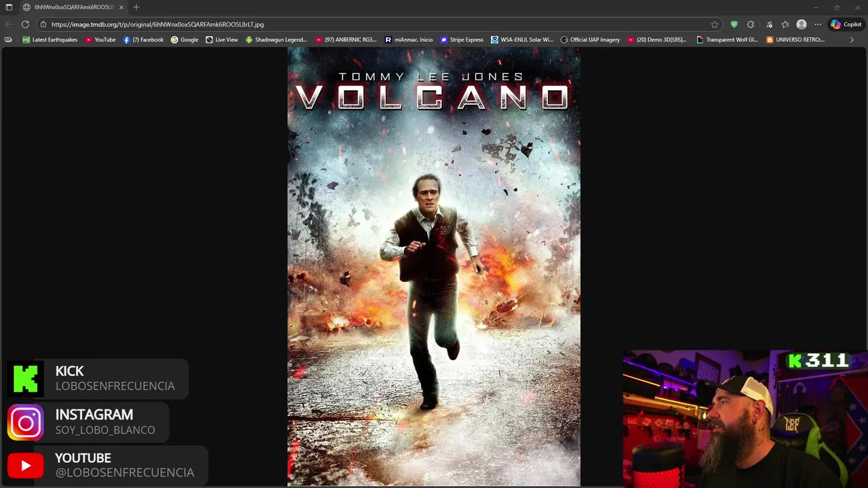Open the Extensions puzzle icon
Viewport: 868px width, 488px height.
click(751, 24)
